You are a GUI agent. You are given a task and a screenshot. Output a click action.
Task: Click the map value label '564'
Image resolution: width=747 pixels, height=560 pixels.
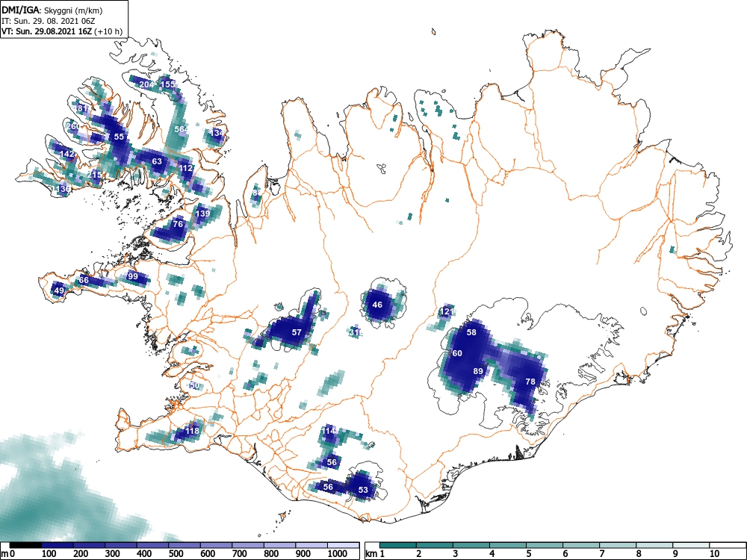tap(182, 129)
